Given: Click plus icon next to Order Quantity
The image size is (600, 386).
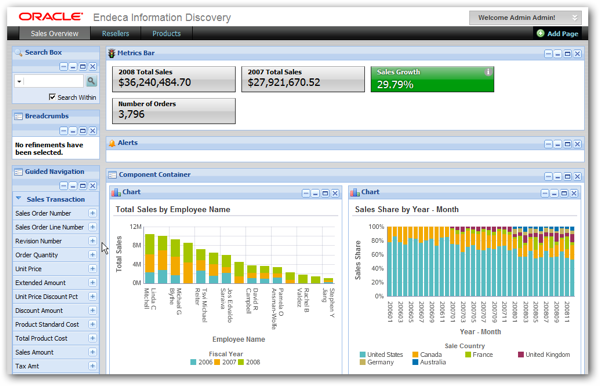Looking at the screenshot, I should pyautogui.click(x=92, y=255).
